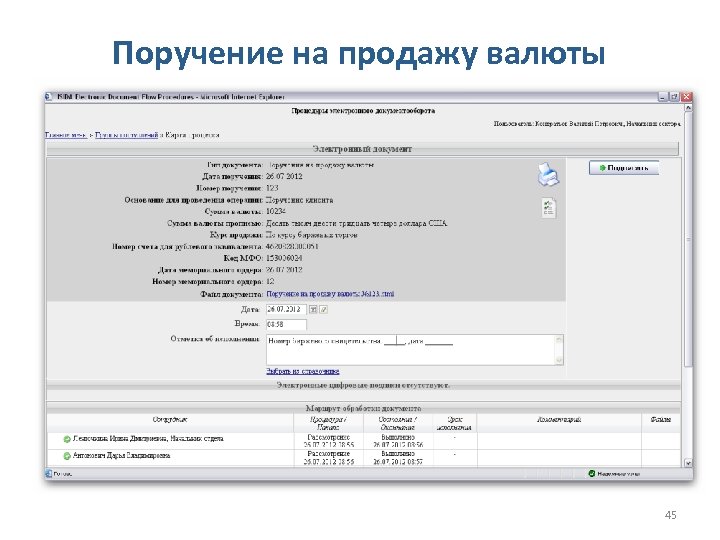Click the Маршрут обработки документа section header
Screen dimensions: 720x540
coord(363,408)
